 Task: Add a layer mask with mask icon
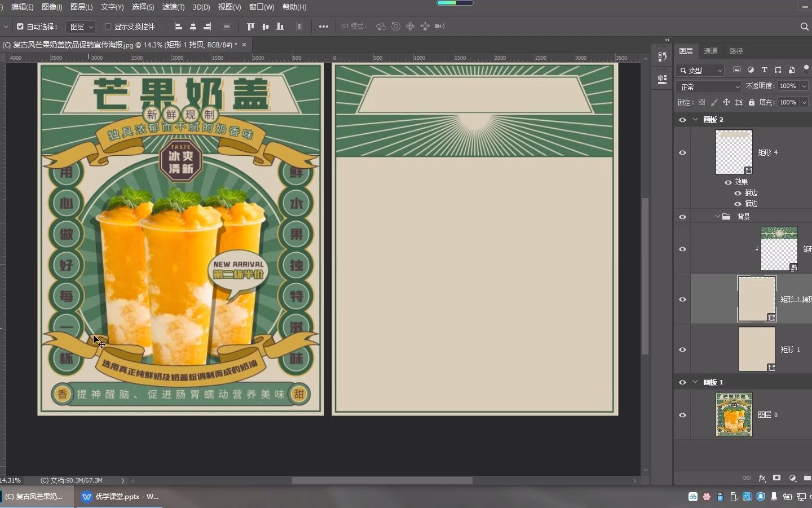tap(777, 478)
